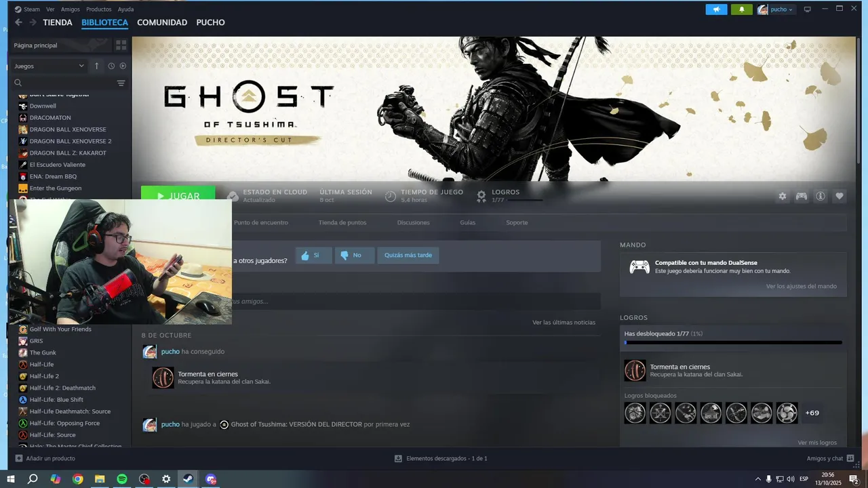Open the Ayuda menu
The image size is (868, 488).
click(x=125, y=9)
